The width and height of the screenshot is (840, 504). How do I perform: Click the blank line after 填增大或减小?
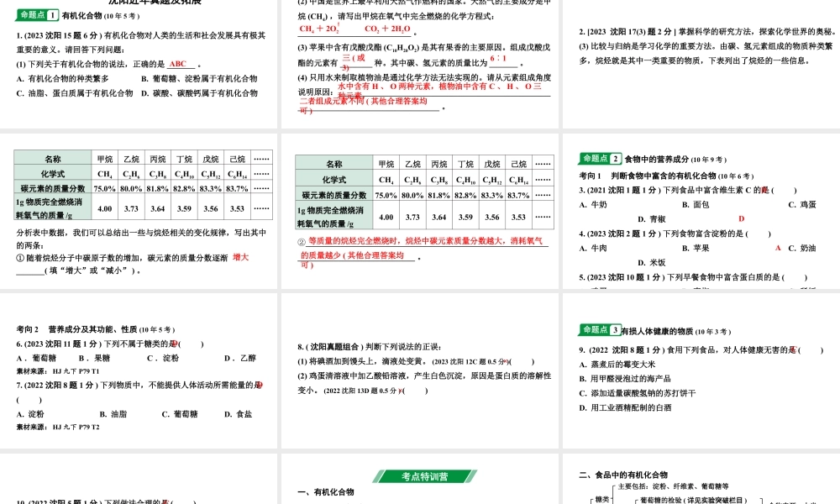pyautogui.click(x=29, y=272)
